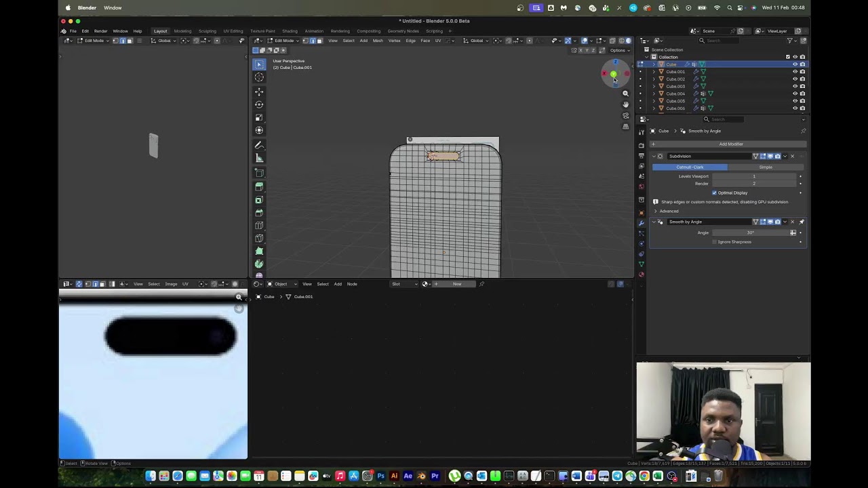Viewport: 868px width, 488px height.
Task: Open the viewport Options dropdown
Action: click(618, 50)
